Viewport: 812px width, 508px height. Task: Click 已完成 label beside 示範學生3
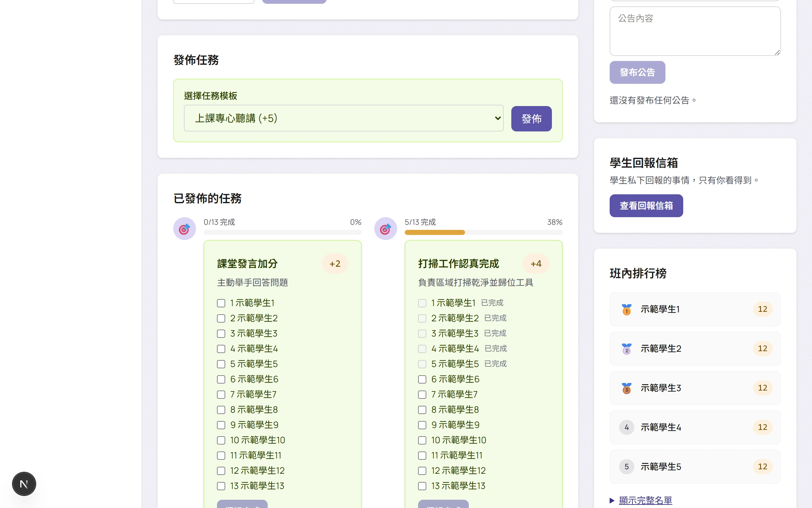click(x=495, y=333)
